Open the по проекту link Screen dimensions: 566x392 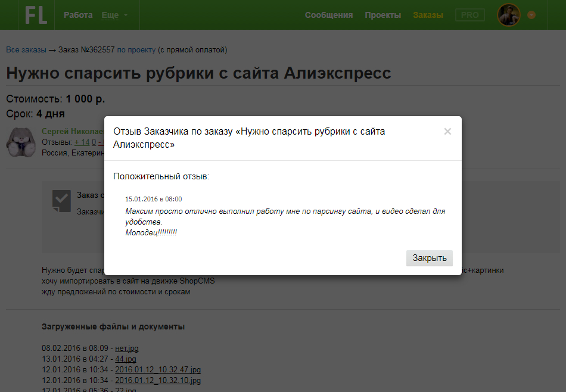pyautogui.click(x=136, y=50)
